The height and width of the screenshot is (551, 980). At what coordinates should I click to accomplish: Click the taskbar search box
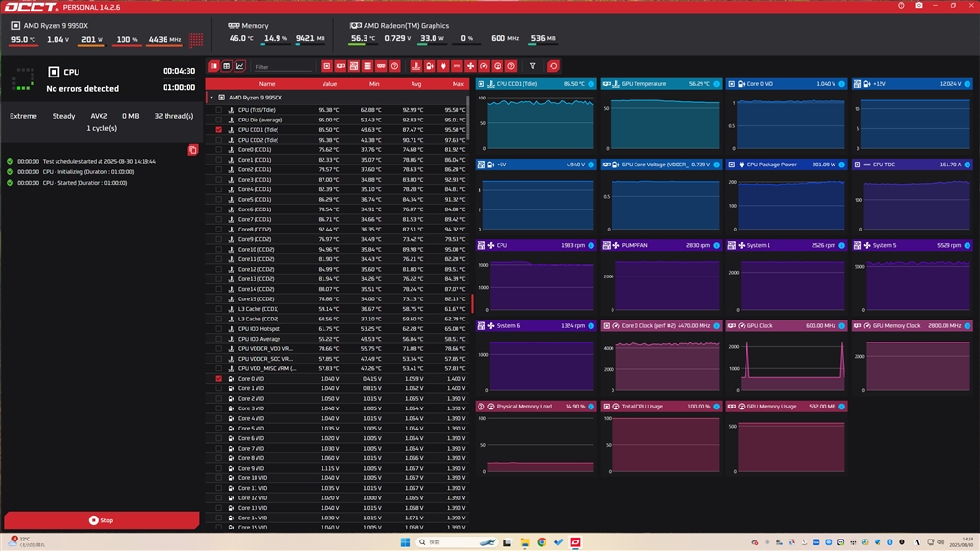tap(457, 542)
